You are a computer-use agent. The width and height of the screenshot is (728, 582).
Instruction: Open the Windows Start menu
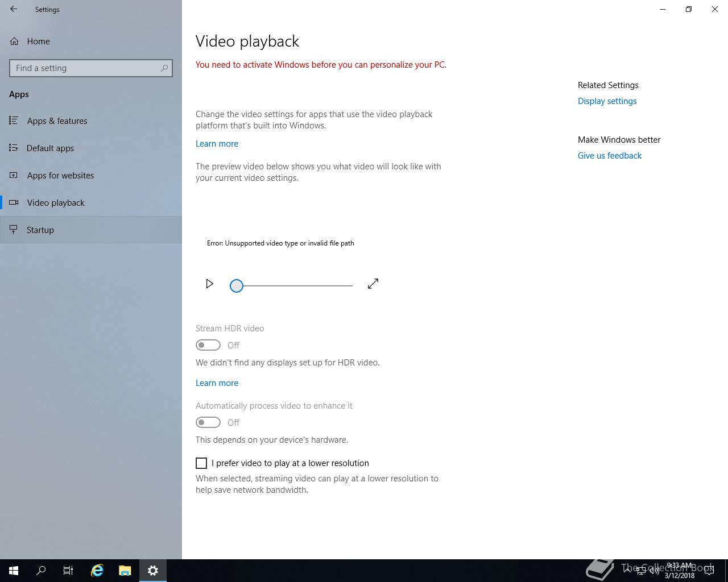14,571
